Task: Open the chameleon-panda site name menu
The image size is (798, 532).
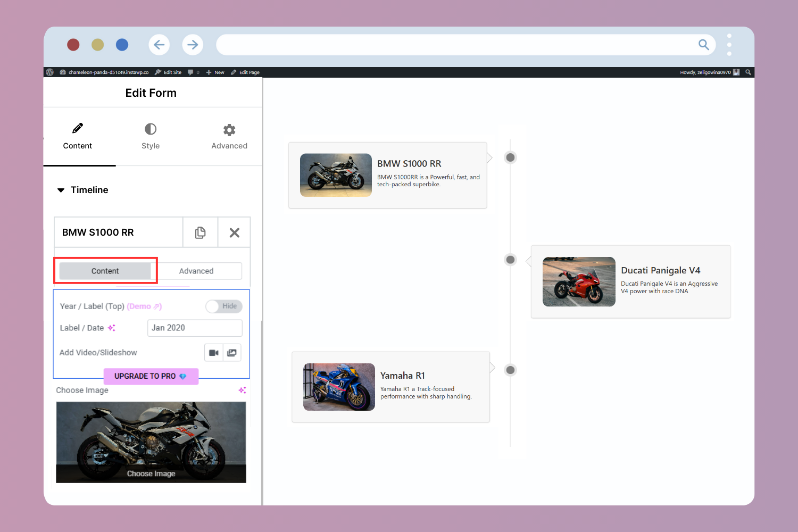Action: point(104,72)
